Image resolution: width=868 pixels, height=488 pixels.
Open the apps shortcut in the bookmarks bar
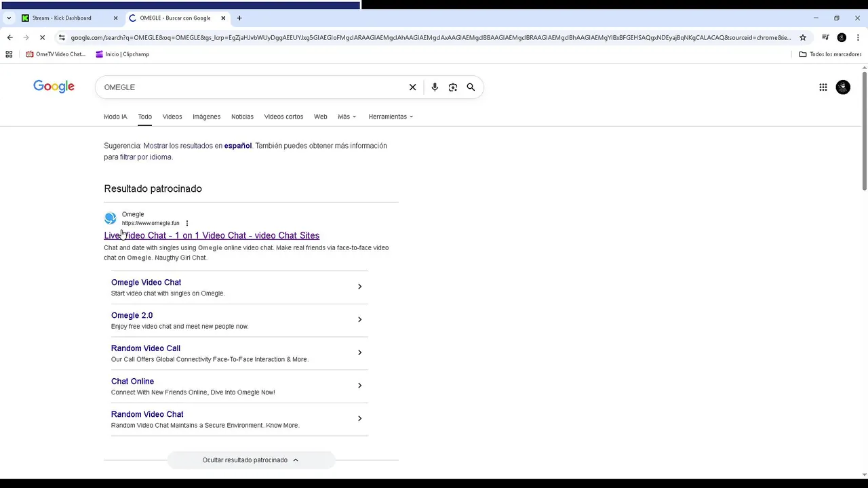(9, 54)
